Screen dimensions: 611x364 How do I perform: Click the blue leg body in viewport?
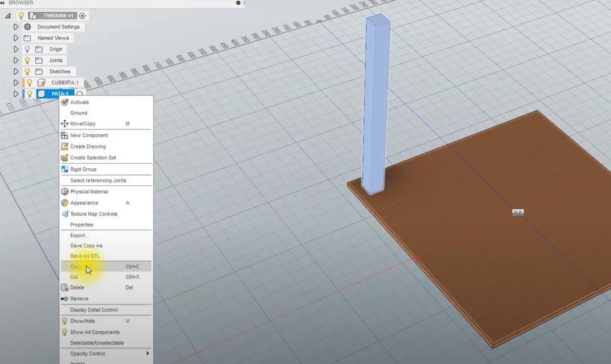tap(376, 105)
